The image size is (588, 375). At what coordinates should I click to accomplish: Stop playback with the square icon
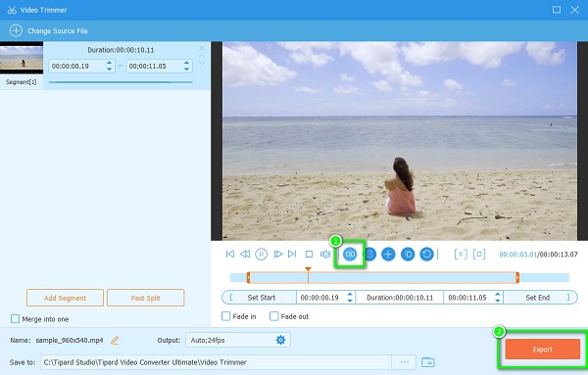309,255
